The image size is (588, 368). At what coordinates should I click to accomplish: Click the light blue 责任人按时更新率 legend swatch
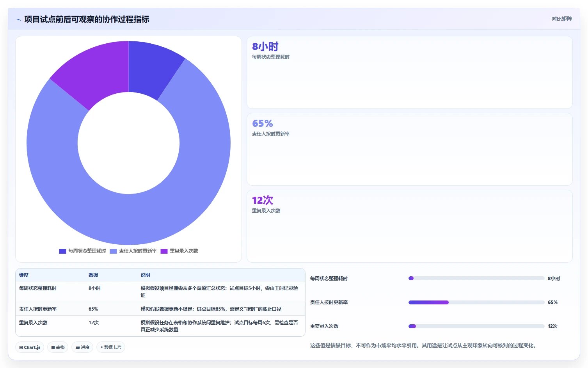(x=113, y=251)
